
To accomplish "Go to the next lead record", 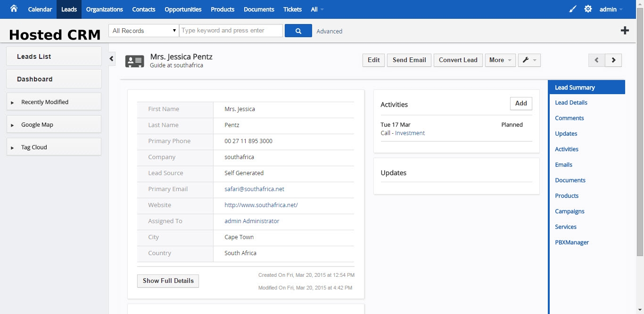I will click(x=613, y=60).
